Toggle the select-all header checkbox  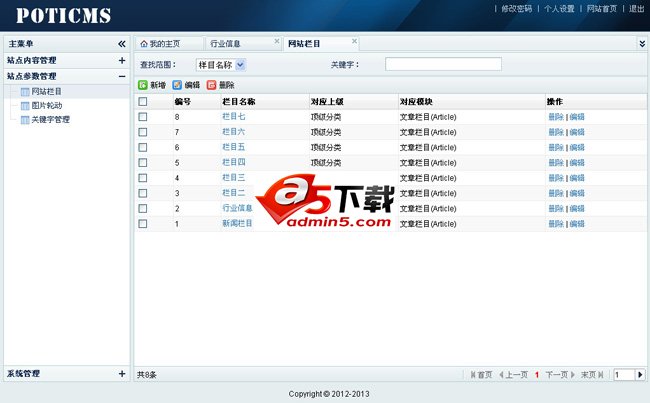point(143,102)
